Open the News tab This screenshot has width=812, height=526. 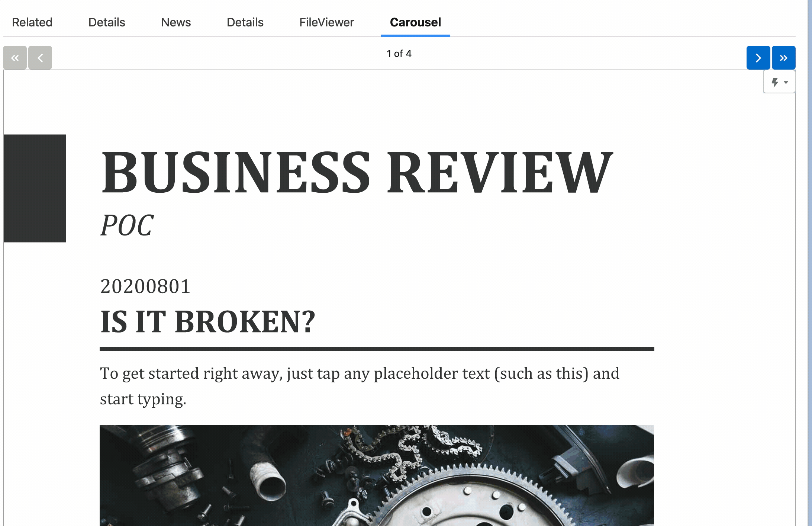176,22
